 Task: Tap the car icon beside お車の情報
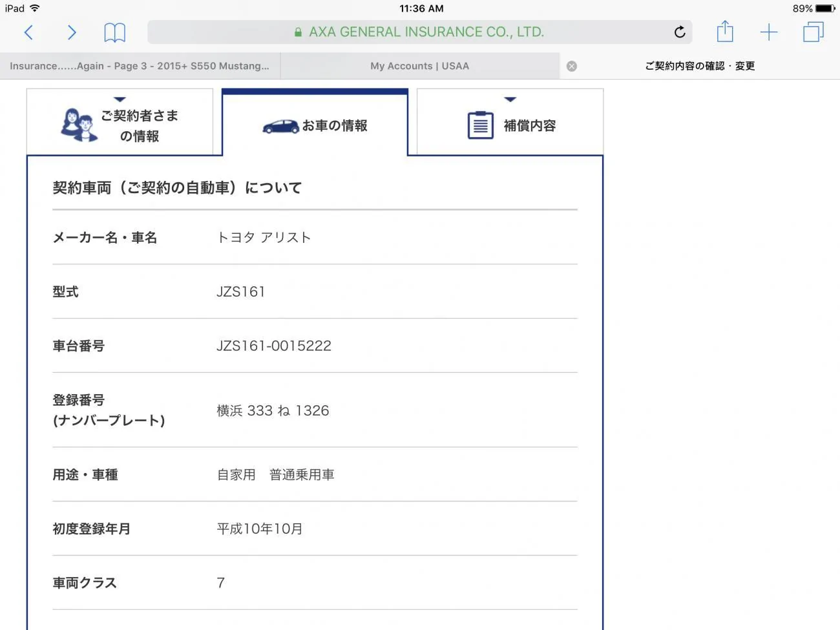(x=280, y=126)
